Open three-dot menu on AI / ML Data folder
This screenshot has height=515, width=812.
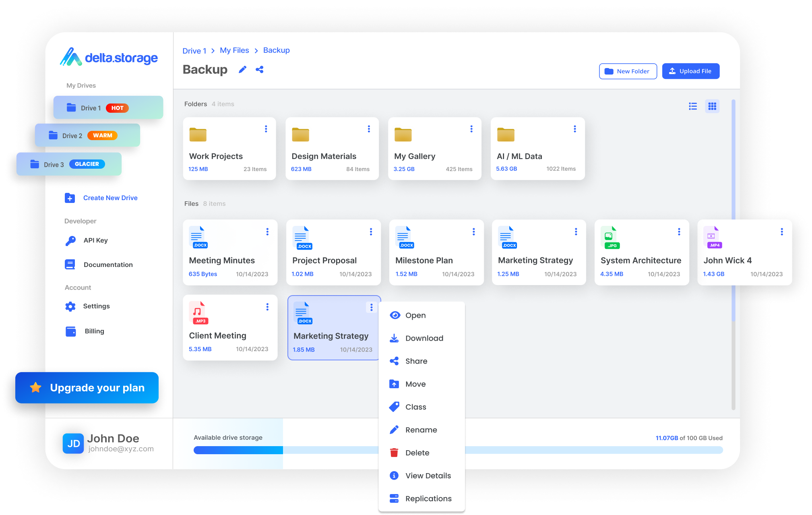coord(574,129)
